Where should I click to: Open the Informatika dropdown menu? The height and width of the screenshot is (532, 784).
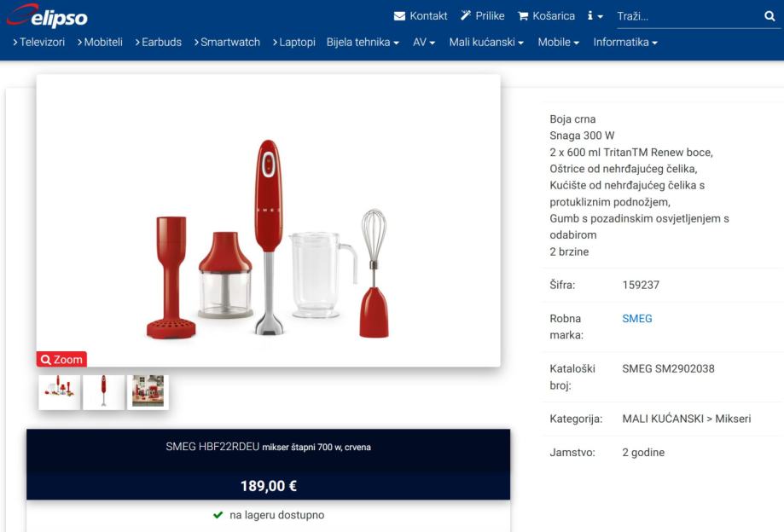pos(625,42)
